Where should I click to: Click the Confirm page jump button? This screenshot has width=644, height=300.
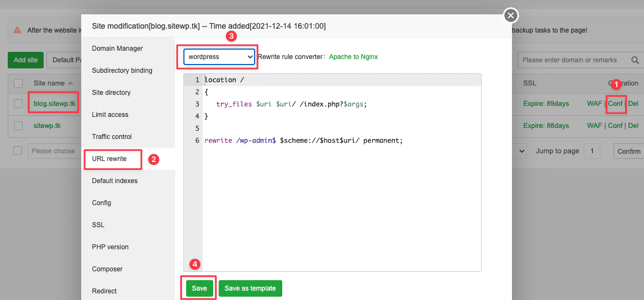(629, 151)
